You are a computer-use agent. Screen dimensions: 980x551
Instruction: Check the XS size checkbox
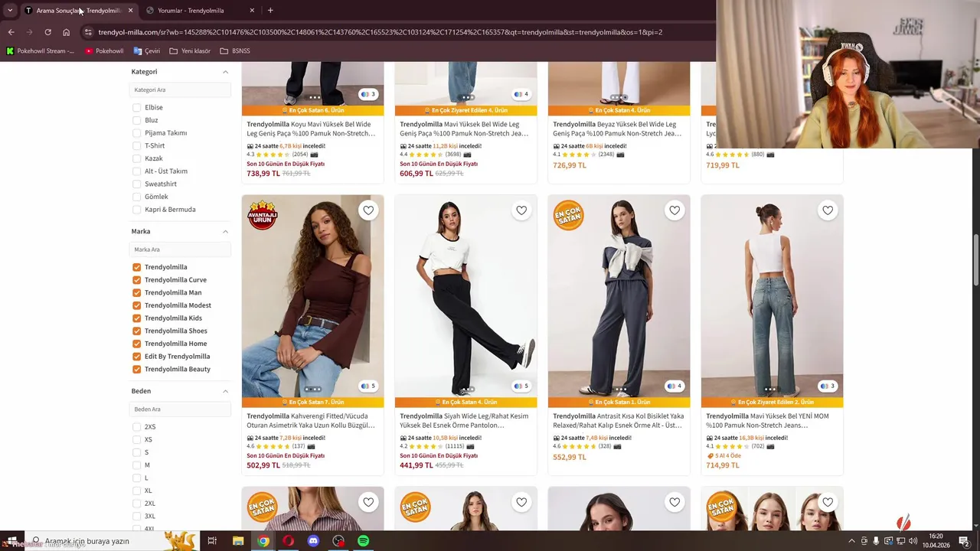tap(136, 439)
